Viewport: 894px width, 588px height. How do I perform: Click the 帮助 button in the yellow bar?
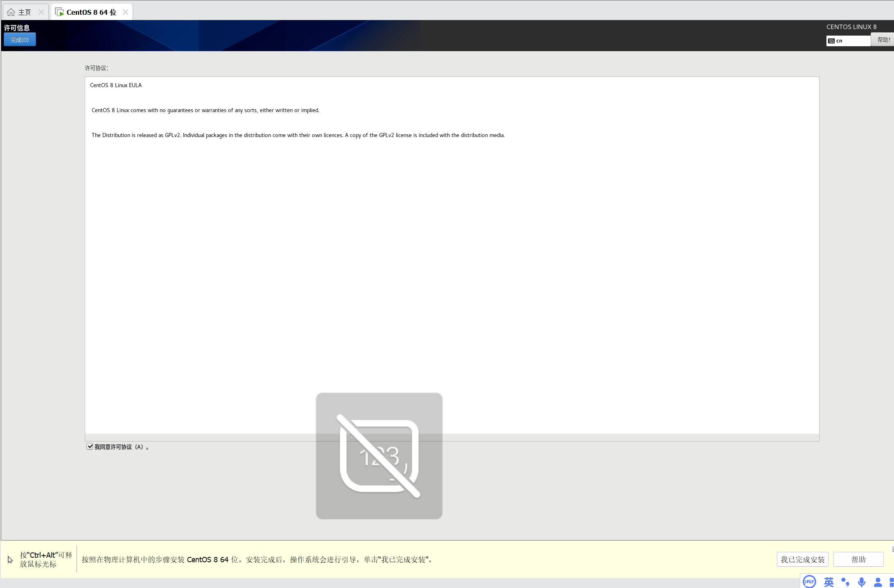tap(858, 559)
